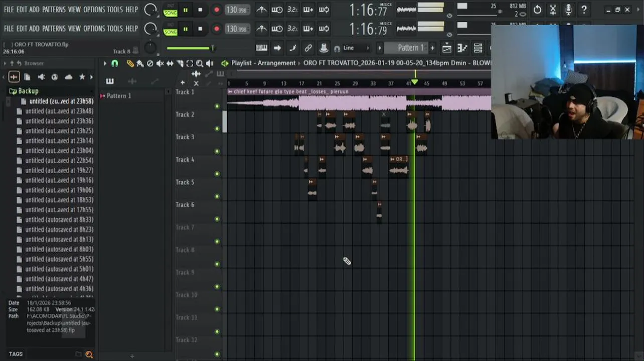Mute Track 2 with its green dot
The height and width of the screenshot is (361, 644).
(217, 128)
